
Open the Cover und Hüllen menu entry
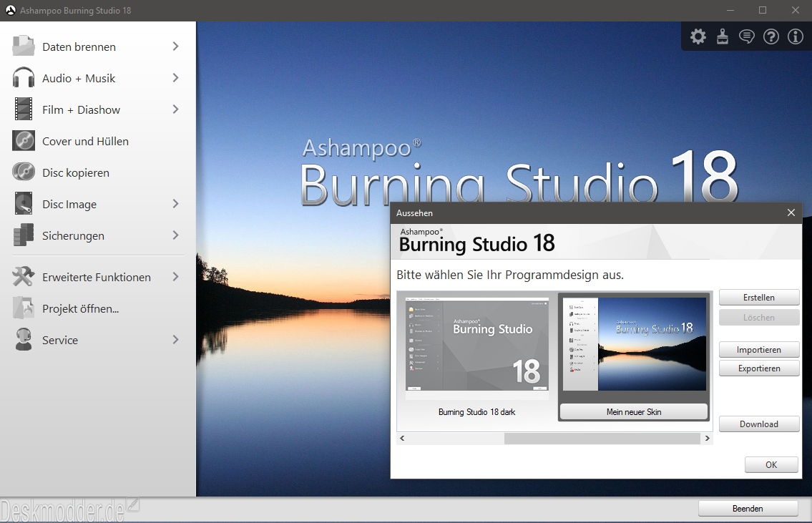[98, 141]
